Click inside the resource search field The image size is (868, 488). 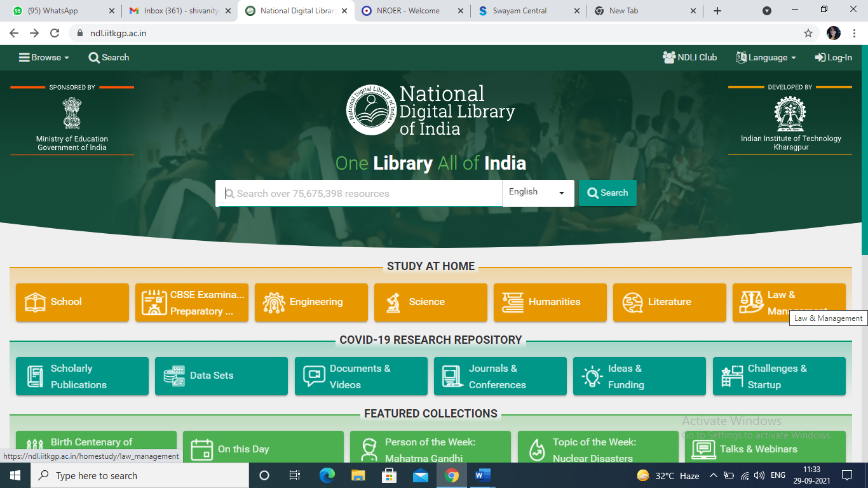(356, 193)
